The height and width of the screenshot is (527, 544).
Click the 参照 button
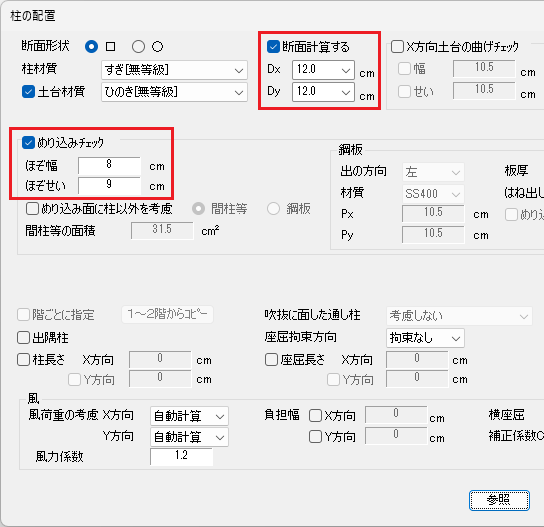point(499,500)
